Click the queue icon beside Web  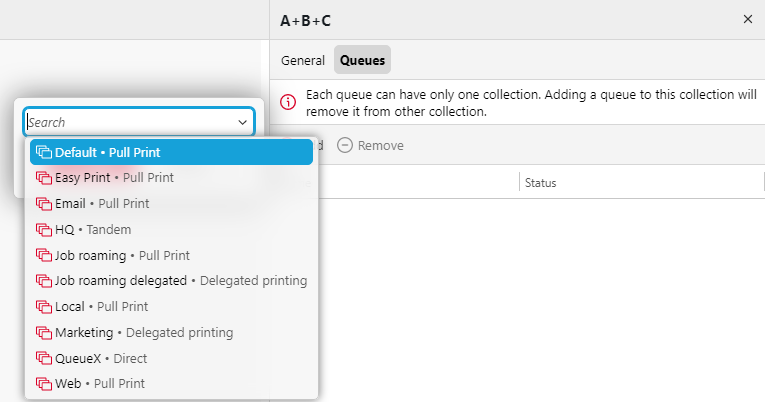pyautogui.click(x=43, y=383)
